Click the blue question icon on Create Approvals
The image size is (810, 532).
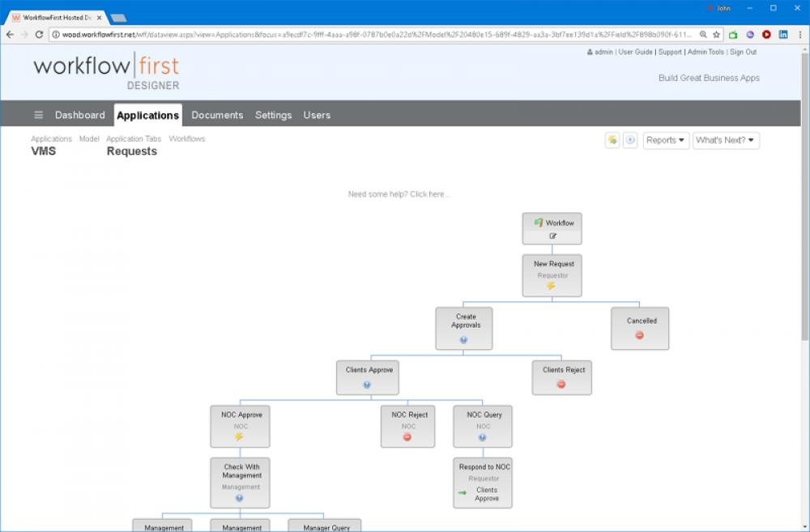click(464, 340)
